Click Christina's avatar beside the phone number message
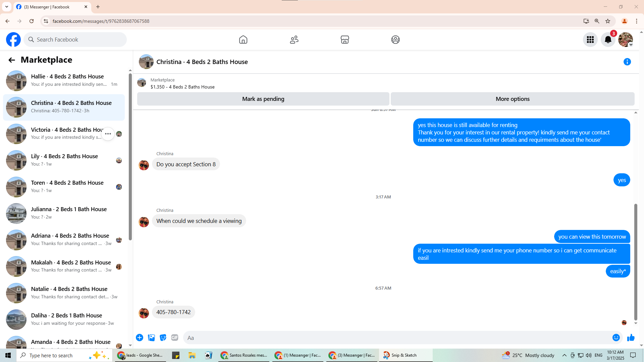 pyautogui.click(x=144, y=313)
